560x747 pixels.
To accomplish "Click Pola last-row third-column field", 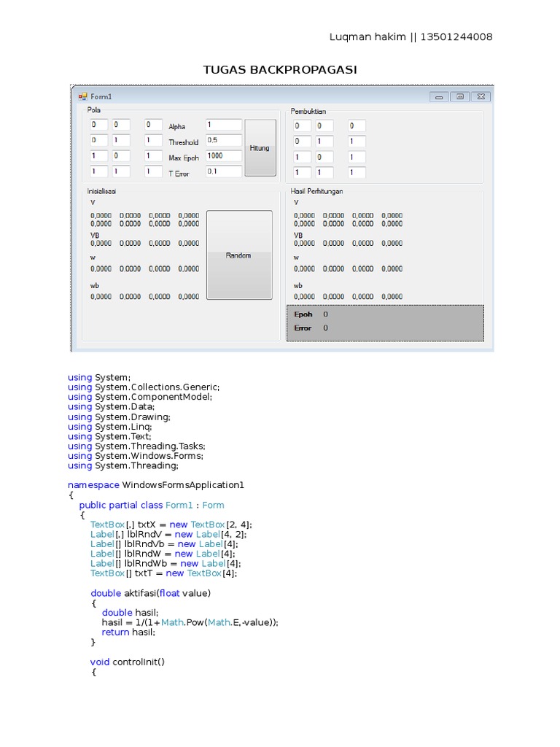I will 153,171.
